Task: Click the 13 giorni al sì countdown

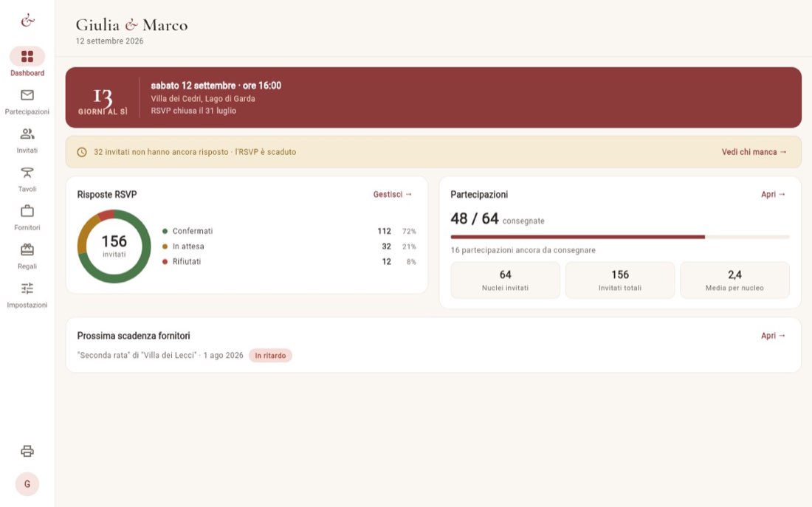Action: tap(103, 102)
